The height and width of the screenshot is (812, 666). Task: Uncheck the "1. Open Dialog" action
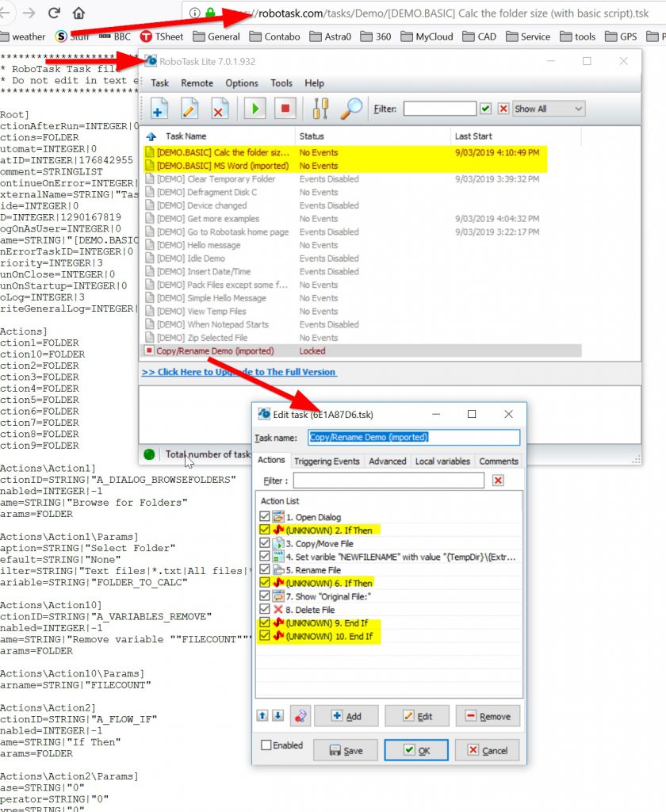click(265, 517)
